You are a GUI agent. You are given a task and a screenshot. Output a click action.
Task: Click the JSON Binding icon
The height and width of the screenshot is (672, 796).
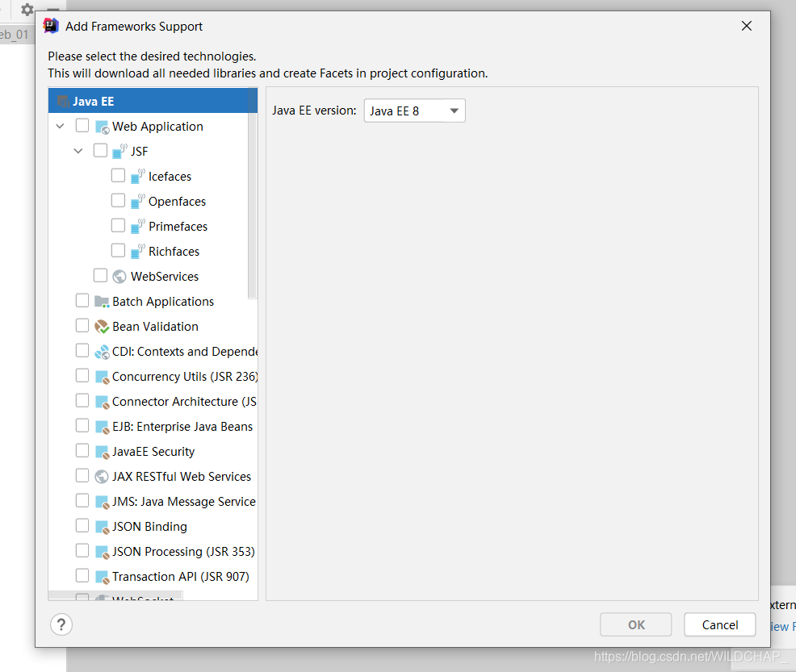tap(102, 527)
